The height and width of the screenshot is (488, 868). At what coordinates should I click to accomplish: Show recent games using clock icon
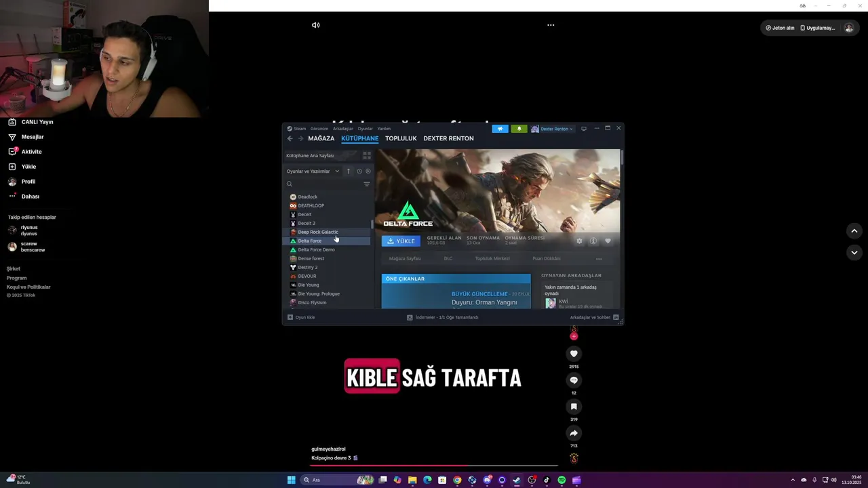[x=359, y=171]
